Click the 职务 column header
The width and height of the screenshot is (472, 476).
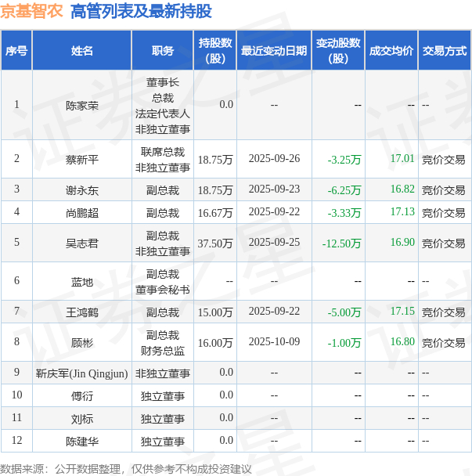click(x=163, y=50)
